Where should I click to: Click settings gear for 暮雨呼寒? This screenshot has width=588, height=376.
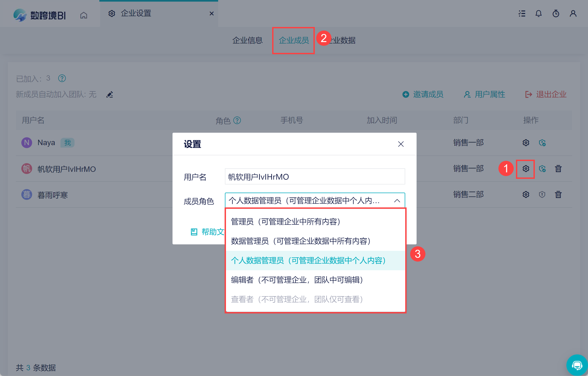[526, 194]
